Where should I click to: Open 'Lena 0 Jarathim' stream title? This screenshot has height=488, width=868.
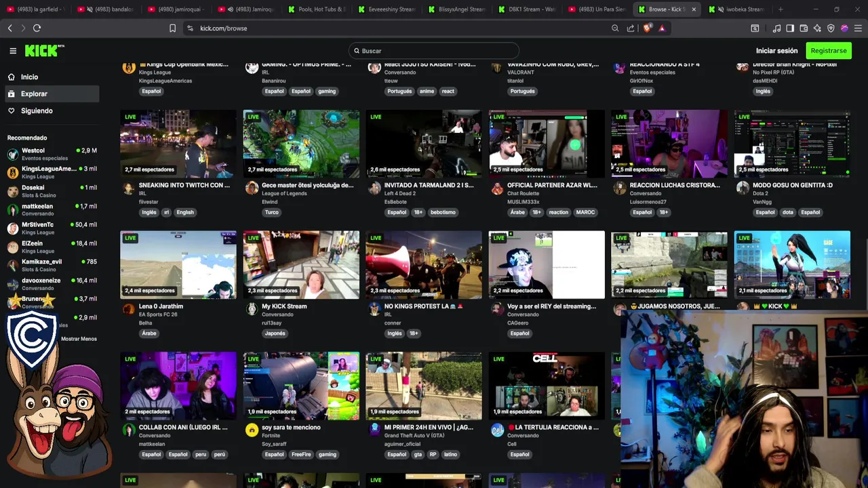coord(161,306)
